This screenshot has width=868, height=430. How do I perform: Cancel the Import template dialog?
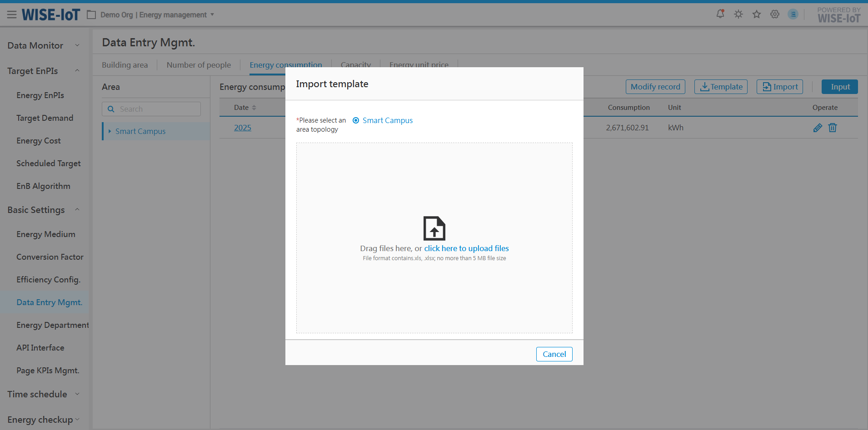pyautogui.click(x=554, y=354)
